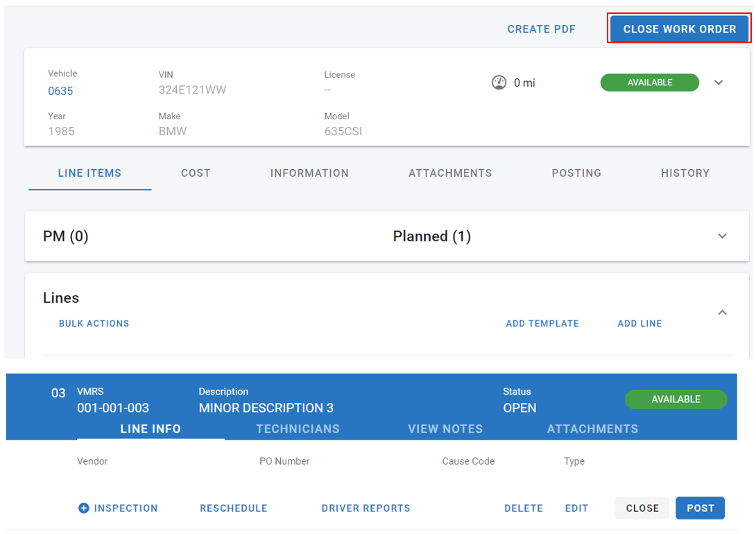Screen dimensions: 756x534
Task: View the History tab
Action: (x=685, y=173)
